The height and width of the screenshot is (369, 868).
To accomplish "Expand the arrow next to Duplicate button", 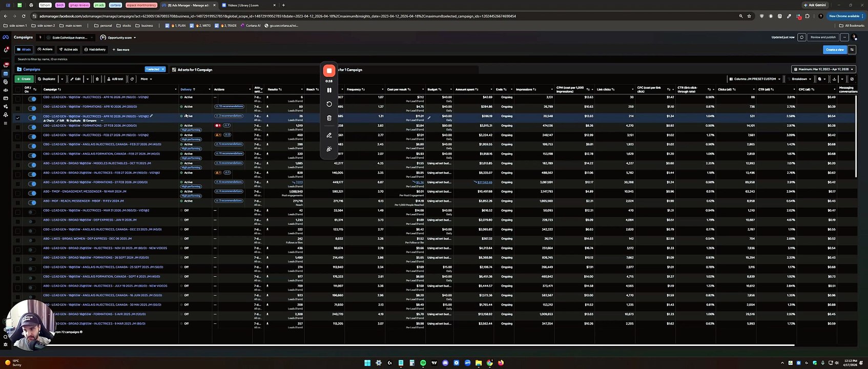I will point(62,79).
